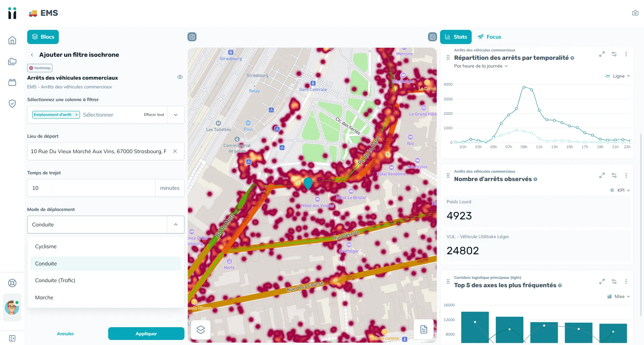Image resolution: width=644 pixels, height=345 pixels.
Task: Open the shield check icon in sidebar
Action: (12, 103)
